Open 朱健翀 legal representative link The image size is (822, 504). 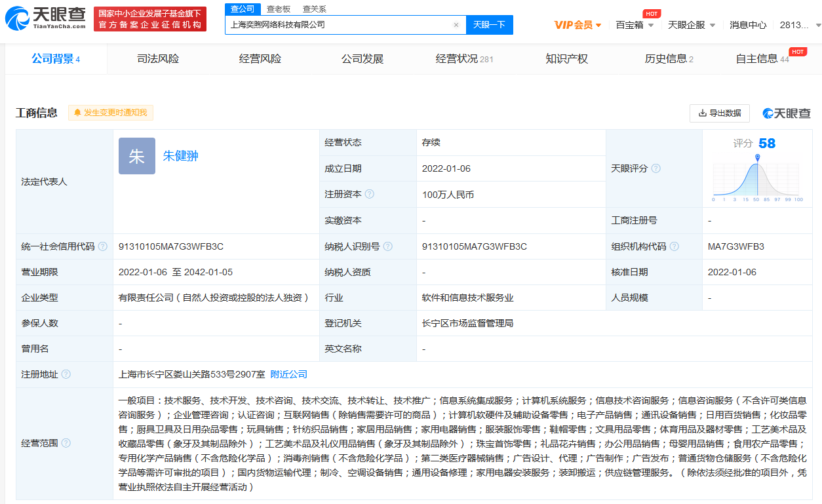point(181,156)
